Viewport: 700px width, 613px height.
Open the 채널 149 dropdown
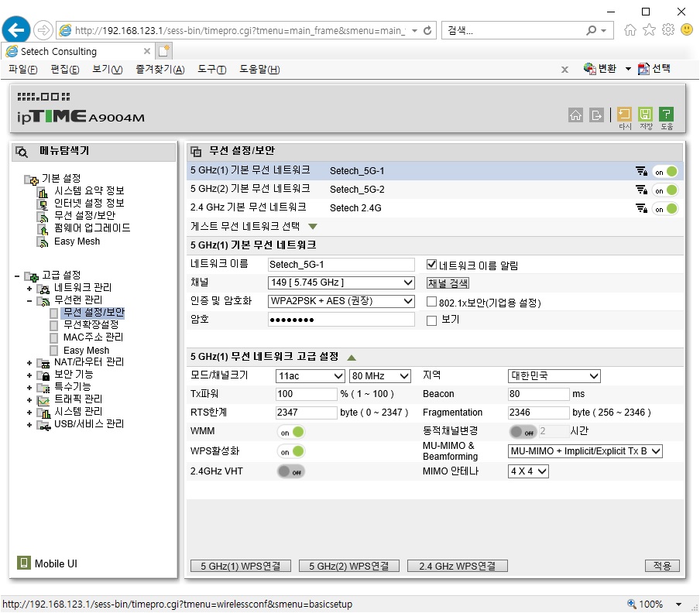click(x=341, y=283)
